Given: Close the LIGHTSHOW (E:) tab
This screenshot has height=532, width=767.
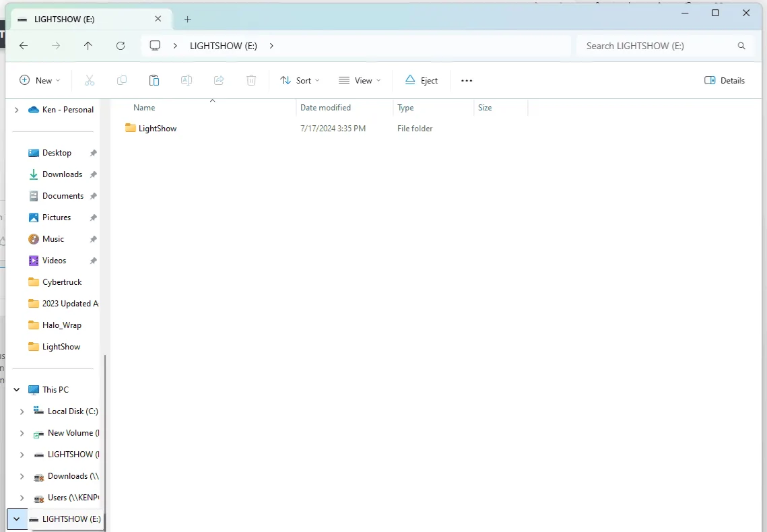Looking at the screenshot, I should [x=158, y=19].
